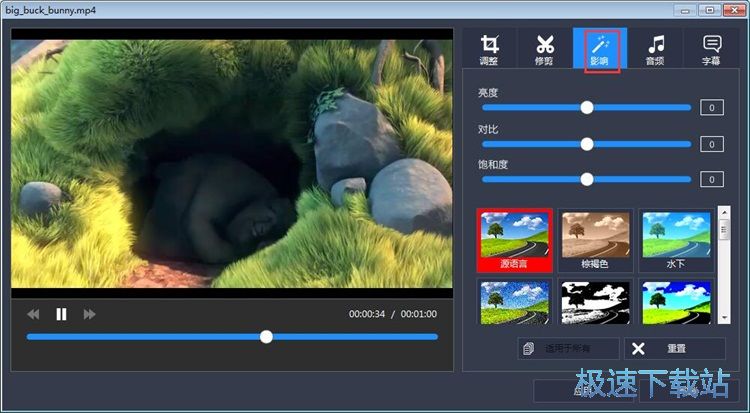This screenshot has height=413, width=750.
Task: Click the video seek bar handle
Action: tap(266, 337)
